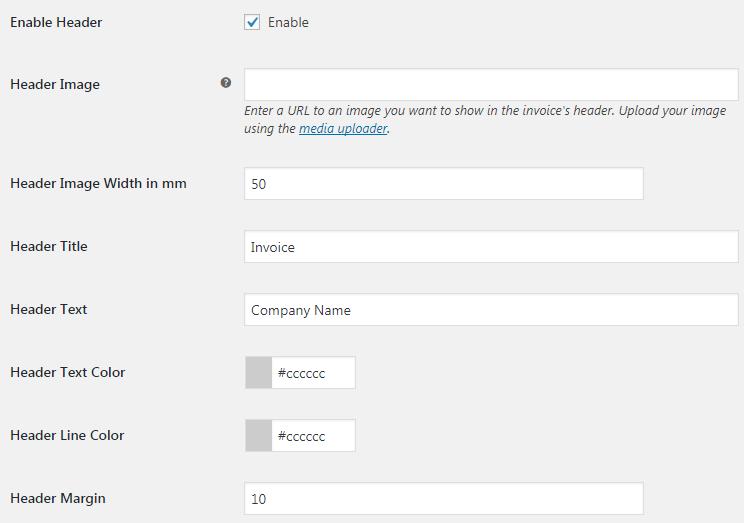
Task: Click the Header Title label
Action: (x=49, y=246)
